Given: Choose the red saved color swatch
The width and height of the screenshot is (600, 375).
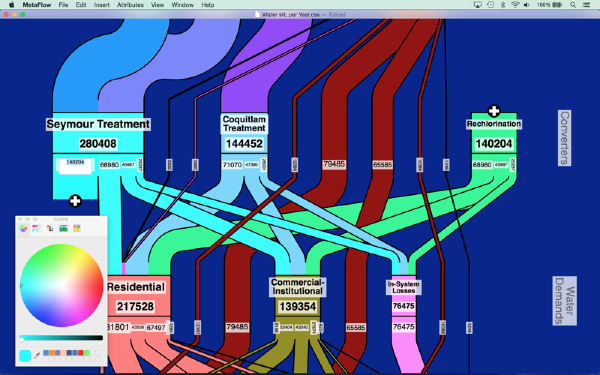Looking at the screenshot, I should pyautogui.click(x=80, y=353).
